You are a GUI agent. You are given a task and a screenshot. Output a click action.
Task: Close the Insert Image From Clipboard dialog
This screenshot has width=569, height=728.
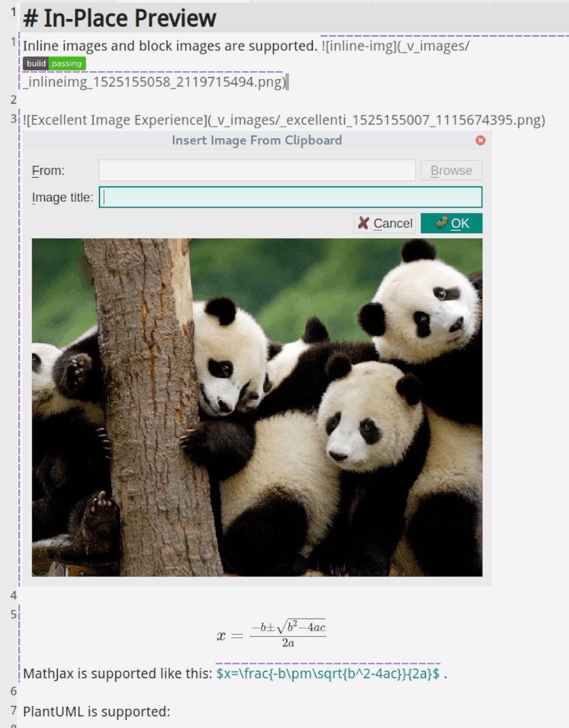pos(481,140)
